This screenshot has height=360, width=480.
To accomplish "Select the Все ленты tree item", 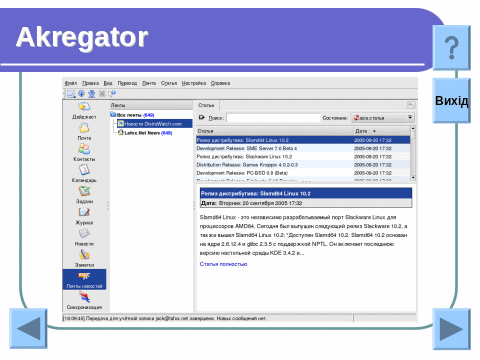I will click(x=135, y=115).
